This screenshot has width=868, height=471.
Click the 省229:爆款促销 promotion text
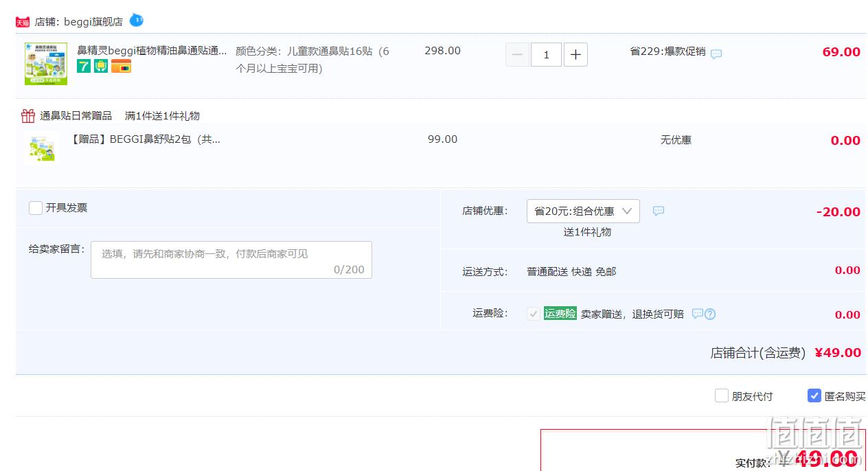[x=667, y=51]
